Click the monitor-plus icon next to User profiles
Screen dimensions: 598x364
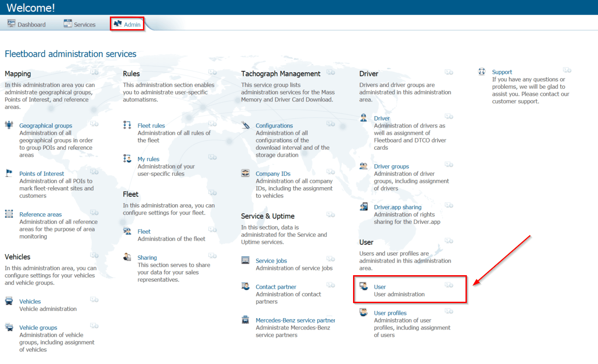[449, 311]
